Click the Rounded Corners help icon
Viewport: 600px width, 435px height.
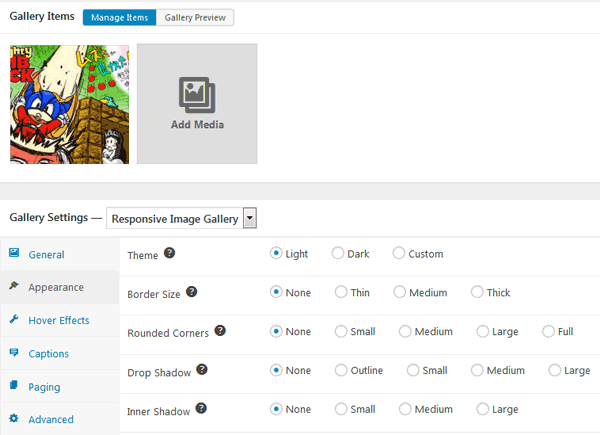pyautogui.click(x=220, y=330)
